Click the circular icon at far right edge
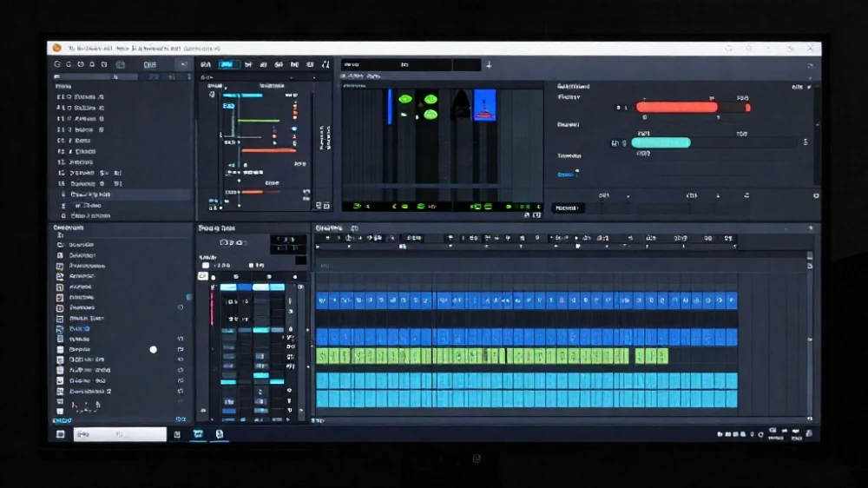 816,195
